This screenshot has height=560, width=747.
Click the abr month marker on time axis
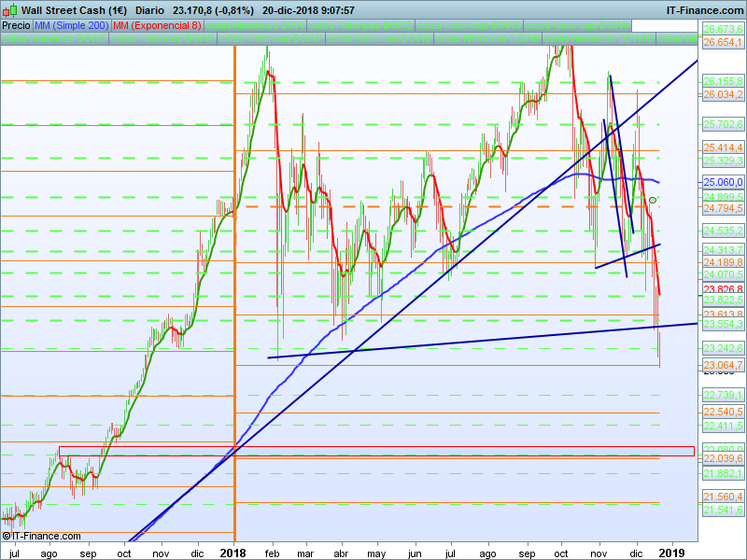(x=341, y=553)
